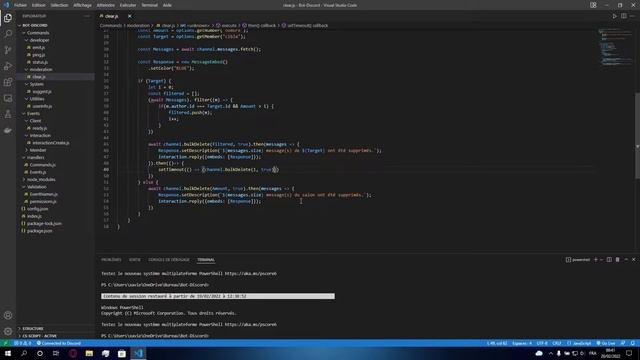640x360 pixels.
Task: Click the remote window indicator in status bar
Action: [5, 343]
